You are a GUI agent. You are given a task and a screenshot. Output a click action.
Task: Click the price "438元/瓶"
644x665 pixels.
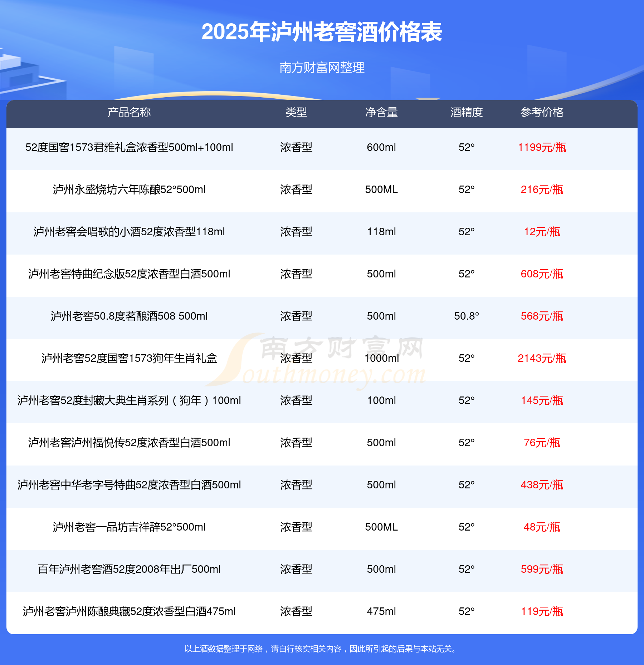point(542,485)
